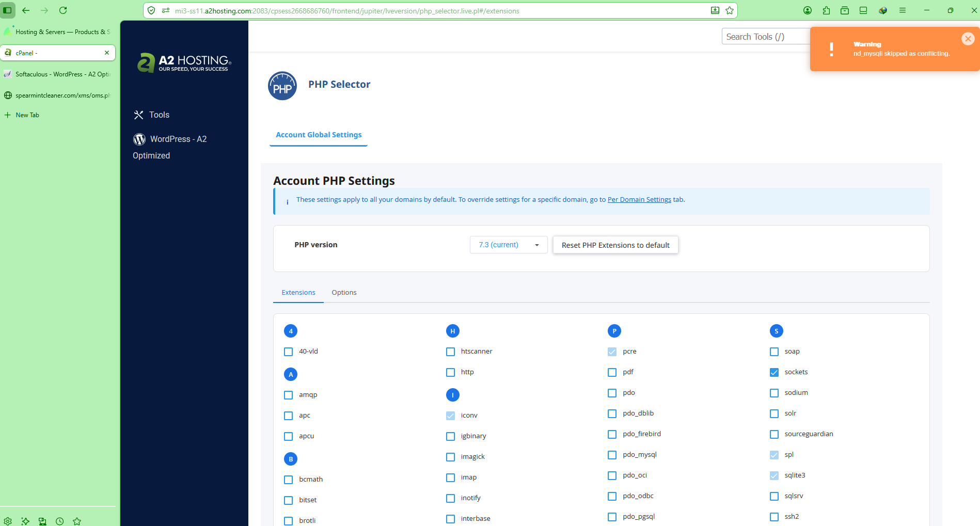Open the browser hamburger menu

coord(903,10)
